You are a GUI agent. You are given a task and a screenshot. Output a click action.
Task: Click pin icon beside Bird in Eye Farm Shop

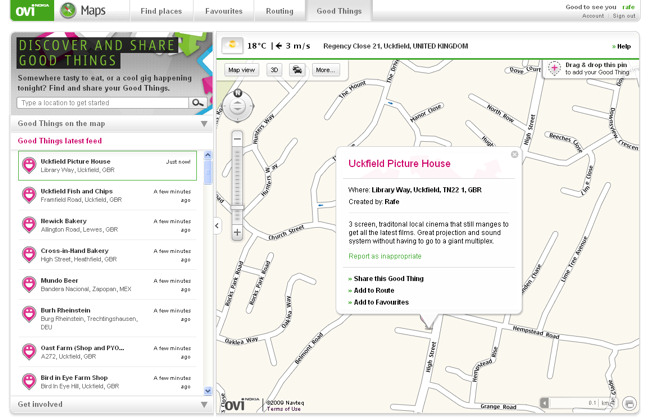tap(29, 381)
